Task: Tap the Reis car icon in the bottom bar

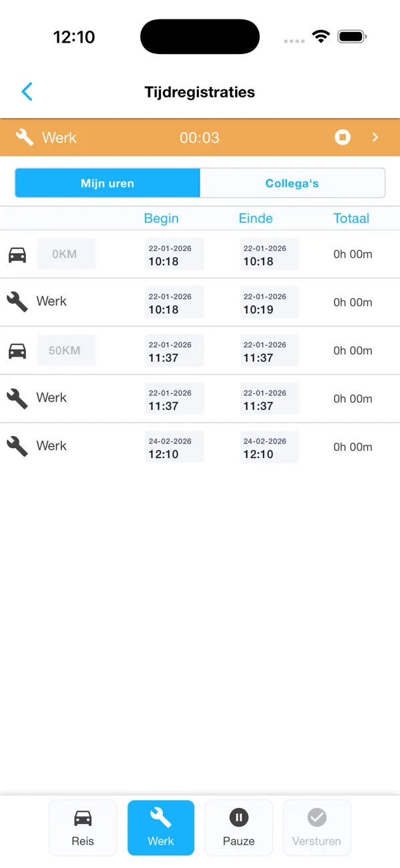Action: click(x=82, y=815)
